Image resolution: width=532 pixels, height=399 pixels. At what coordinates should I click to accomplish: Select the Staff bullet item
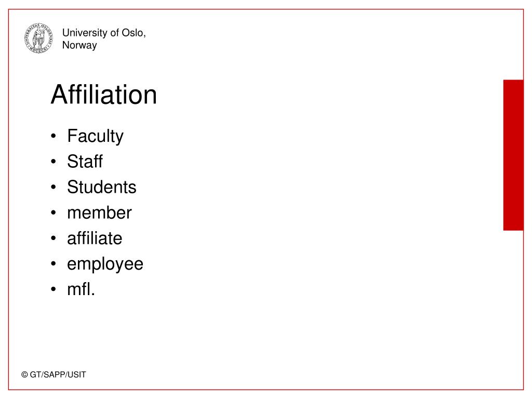[85, 161]
